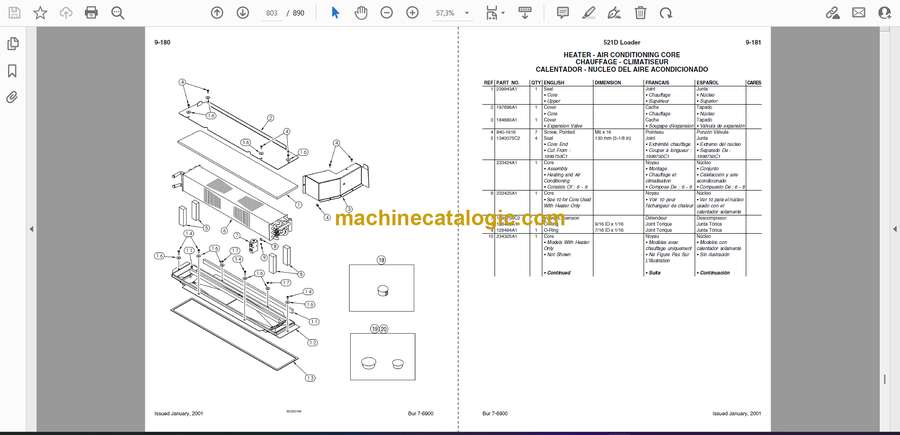Activate the selection arrow tool
Viewport: 900px width, 435px height.
336,13
